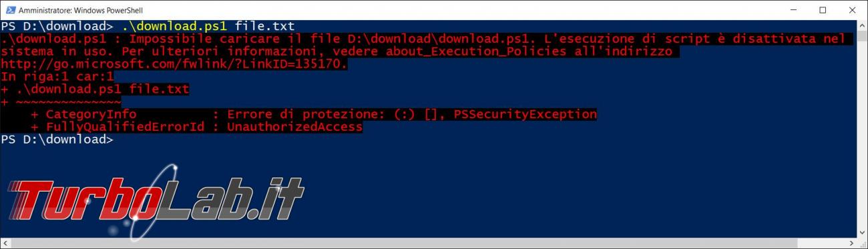868x249 pixels.
Task: Click the vertical scrollbar down arrow
Action: (861, 232)
